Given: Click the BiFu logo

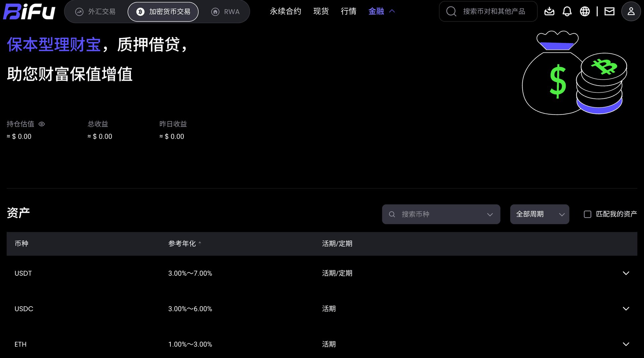Looking at the screenshot, I should pyautogui.click(x=29, y=11).
